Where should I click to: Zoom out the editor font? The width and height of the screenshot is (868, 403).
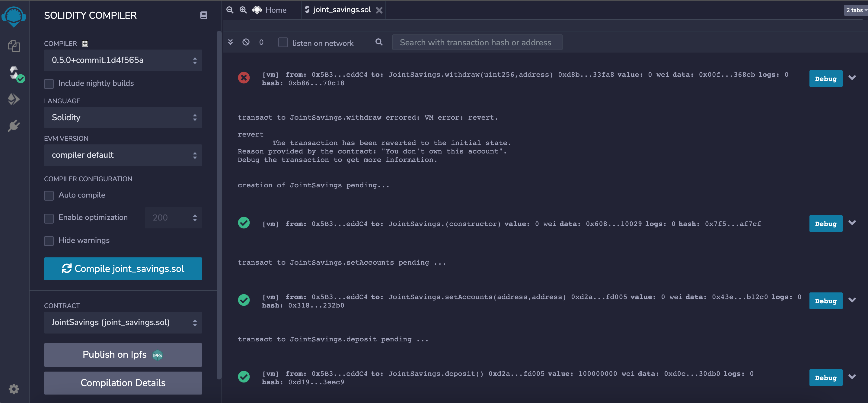(x=230, y=10)
